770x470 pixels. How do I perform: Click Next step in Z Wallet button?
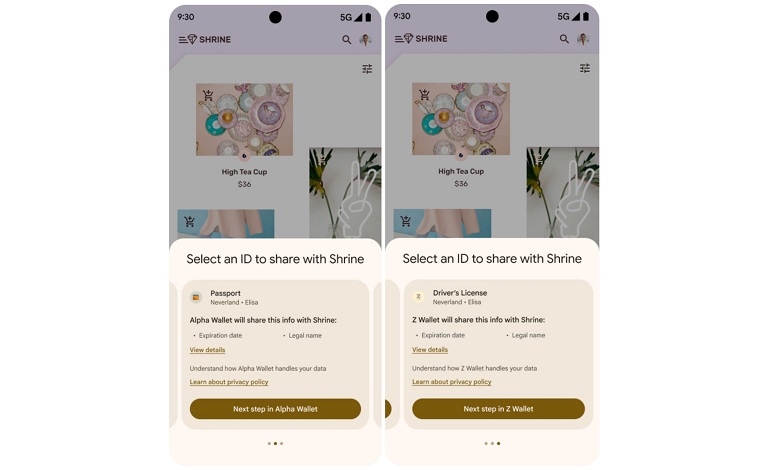point(498,409)
